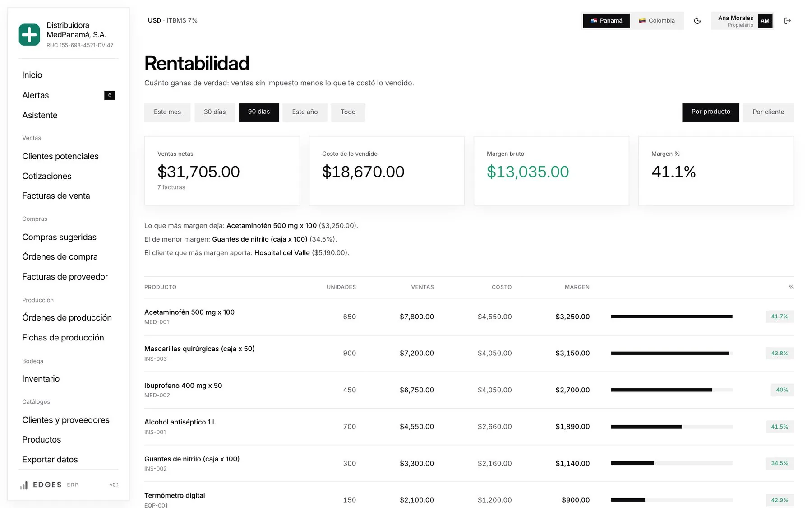Select the 90 días period
This screenshot has height=508, width=812.
[x=259, y=112]
